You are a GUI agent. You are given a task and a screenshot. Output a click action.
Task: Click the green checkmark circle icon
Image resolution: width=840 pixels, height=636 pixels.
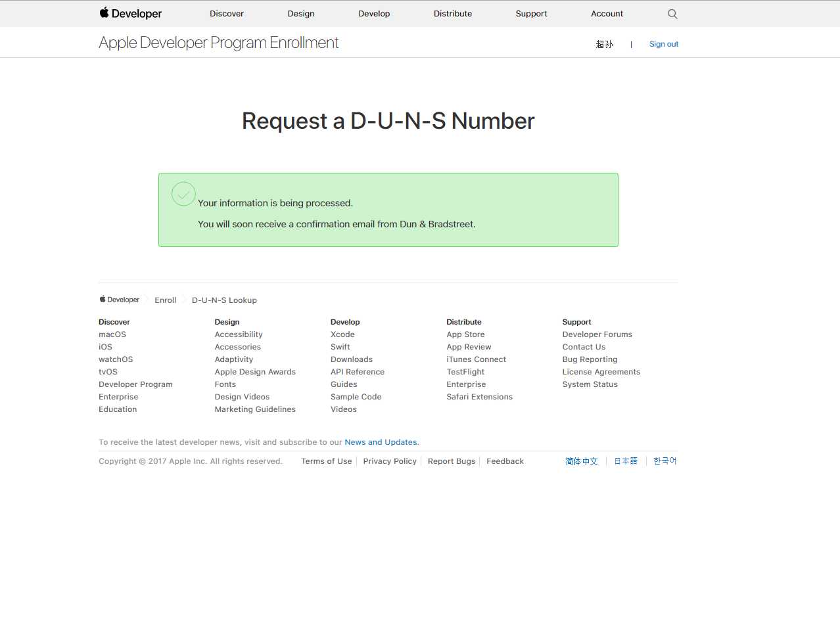[x=183, y=194]
